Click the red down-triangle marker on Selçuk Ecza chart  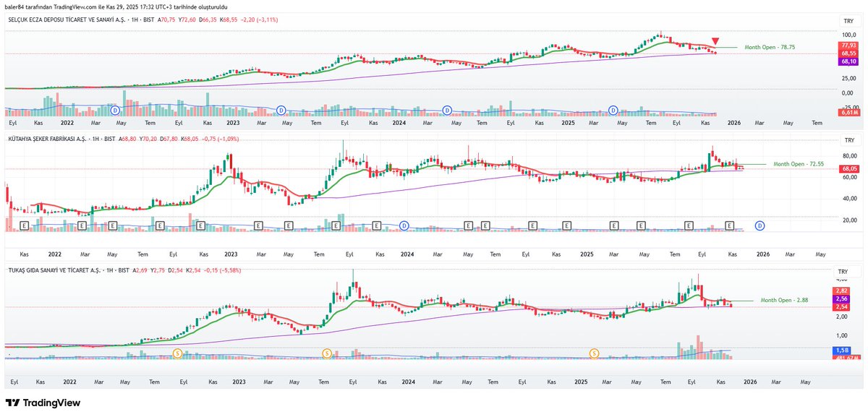[715, 41]
